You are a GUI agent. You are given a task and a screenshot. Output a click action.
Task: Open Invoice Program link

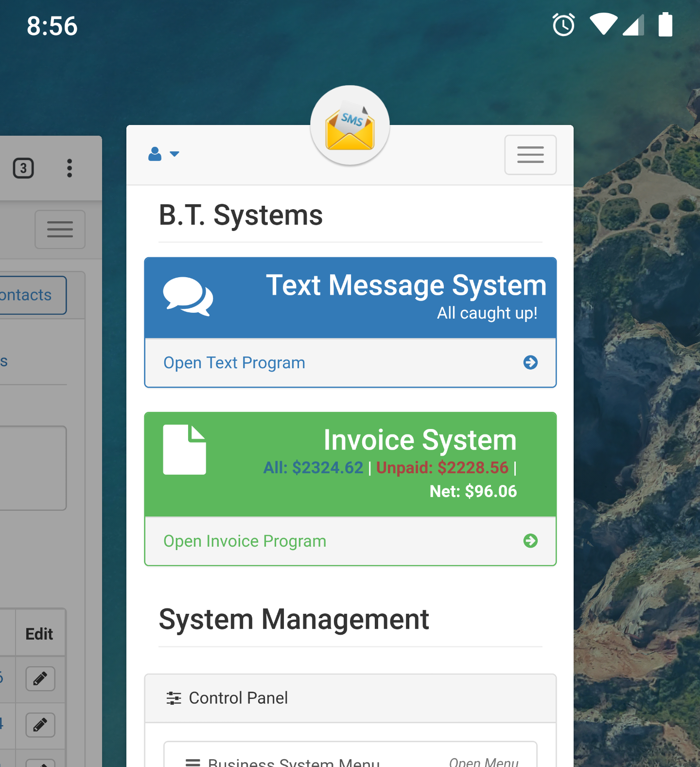click(245, 541)
